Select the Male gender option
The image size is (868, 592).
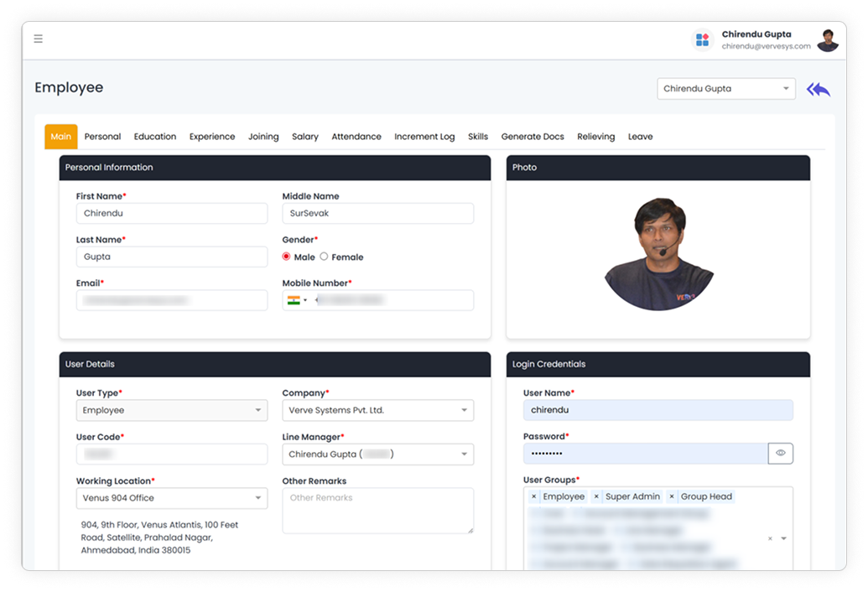click(x=286, y=257)
